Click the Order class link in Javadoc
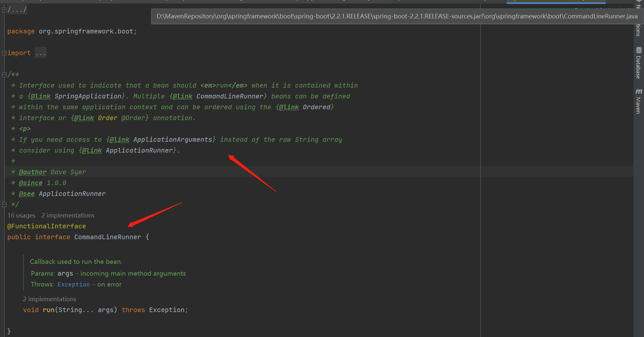 (x=108, y=118)
